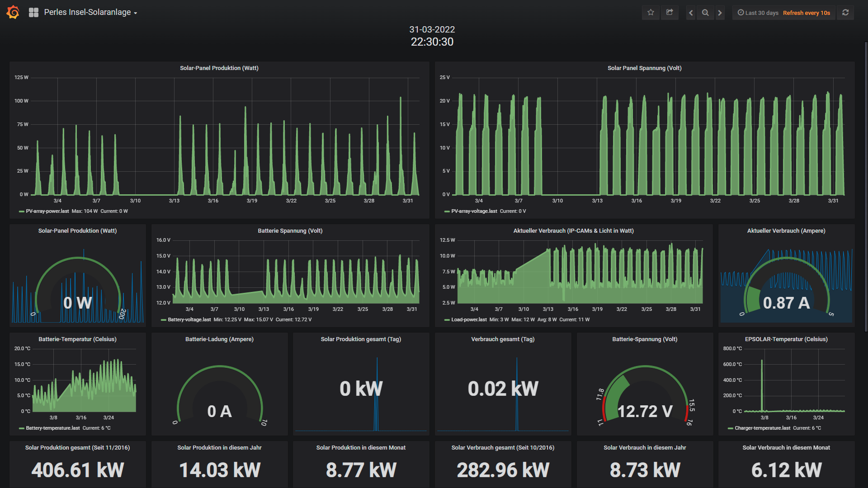Open the Grafana logo menu
This screenshot has width=868, height=488.
13,12
